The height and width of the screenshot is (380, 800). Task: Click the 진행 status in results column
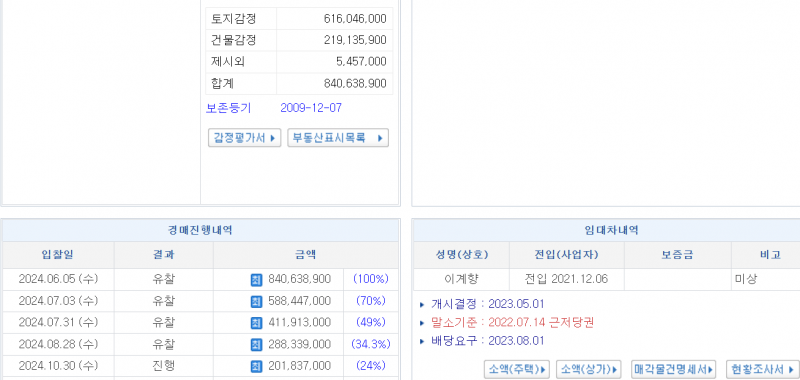[163, 366]
